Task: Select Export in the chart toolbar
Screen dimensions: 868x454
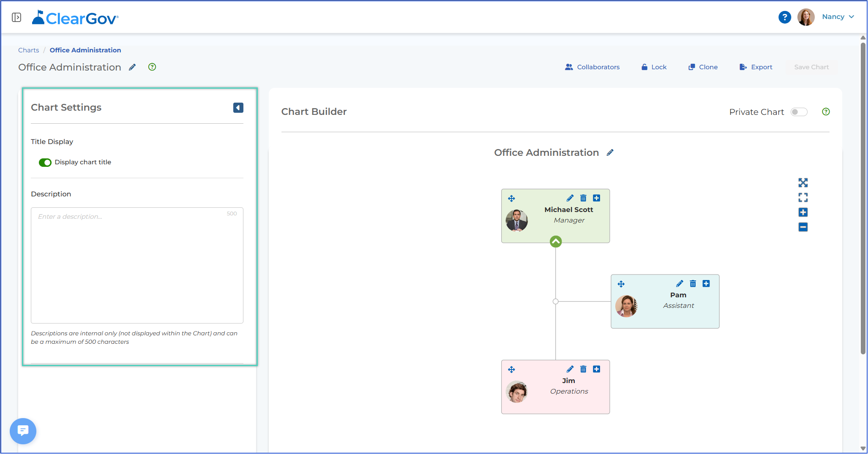Action: point(756,67)
